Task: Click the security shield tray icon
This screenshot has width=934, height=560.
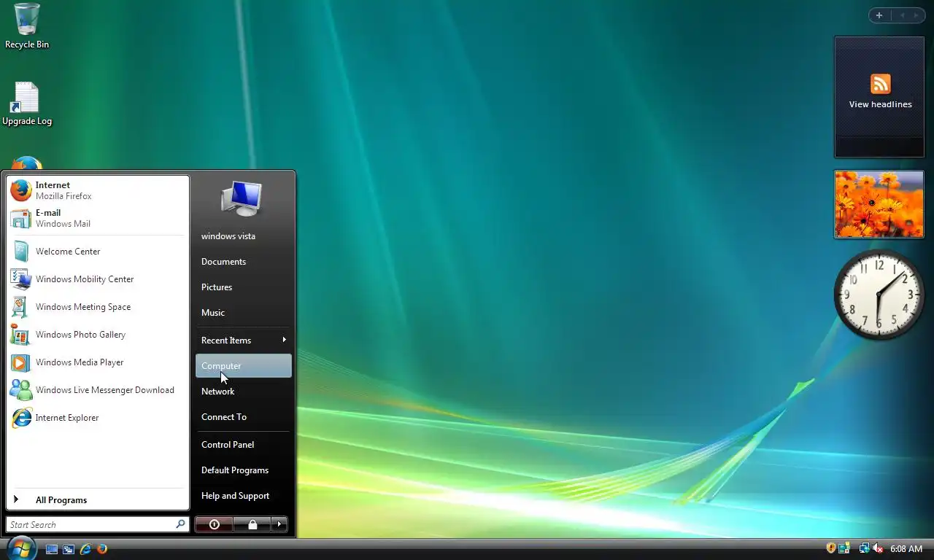Action: (x=830, y=548)
